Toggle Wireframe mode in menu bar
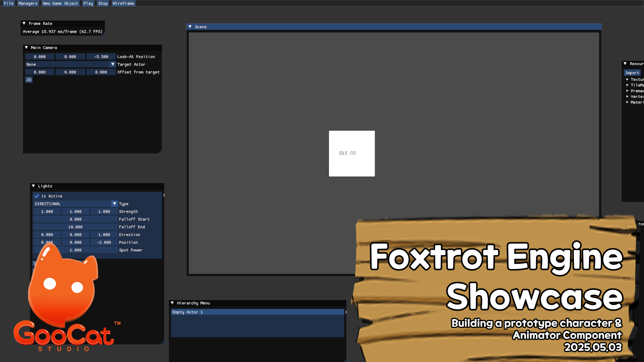Screen dimensions: 644x362 (x=123, y=3)
